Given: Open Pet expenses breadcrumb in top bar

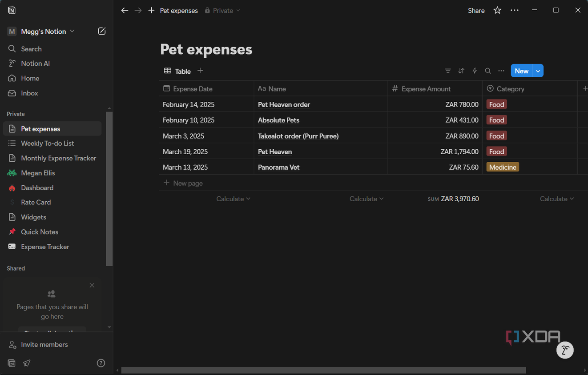Looking at the screenshot, I should click(179, 10).
